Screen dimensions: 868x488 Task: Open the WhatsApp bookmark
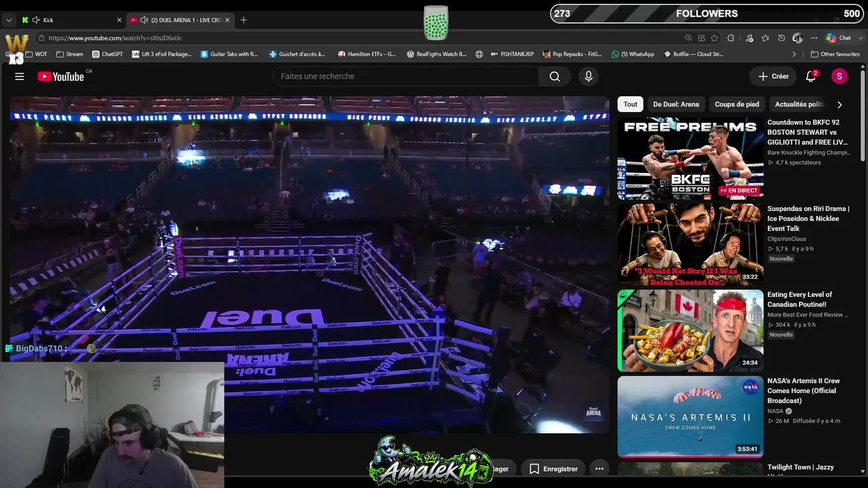pos(633,54)
